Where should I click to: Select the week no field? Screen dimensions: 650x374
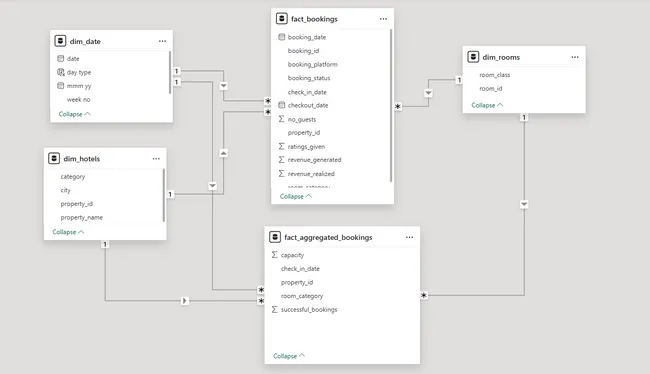78,100
